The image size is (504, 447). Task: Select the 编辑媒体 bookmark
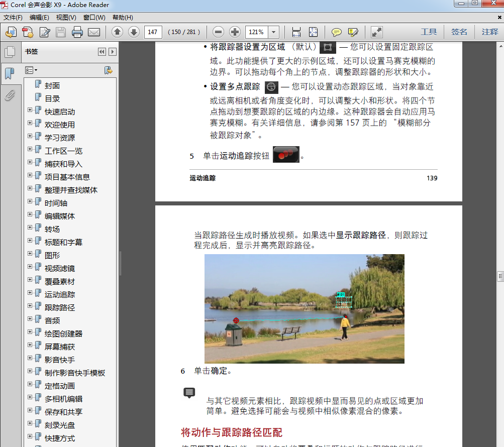tap(60, 216)
